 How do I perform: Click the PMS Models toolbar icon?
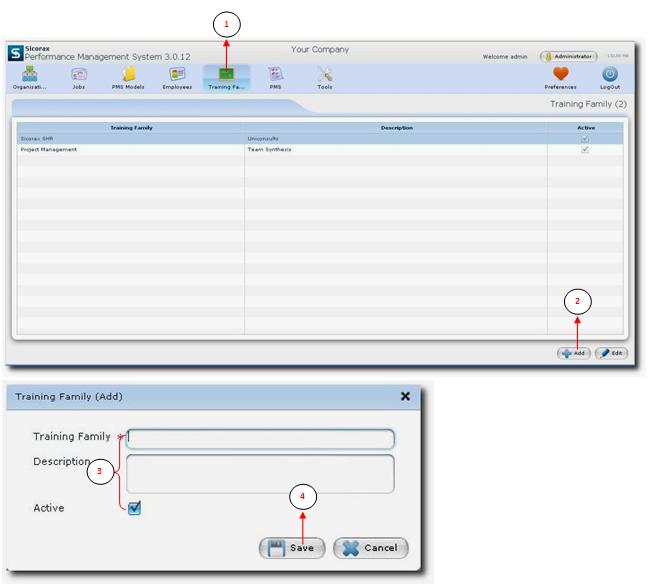tap(129, 75)
